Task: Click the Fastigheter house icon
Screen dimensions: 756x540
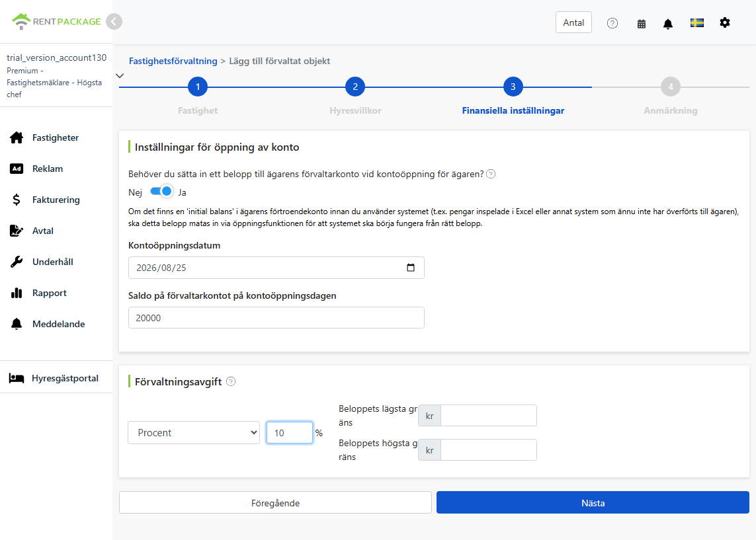Action: click(17, 137)
